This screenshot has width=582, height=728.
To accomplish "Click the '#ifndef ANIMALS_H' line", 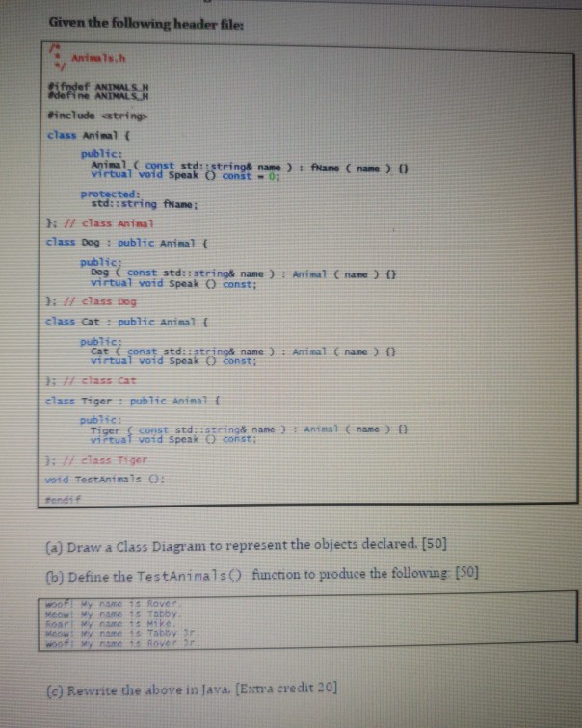I will click(98, 87).
